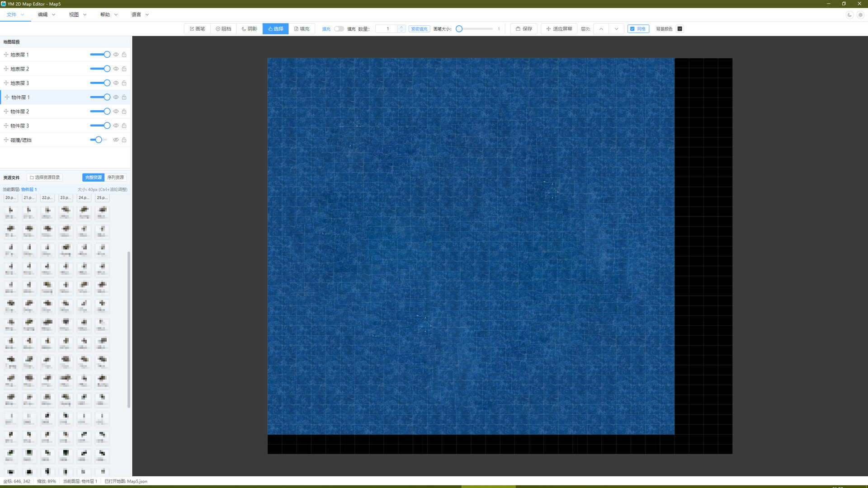Click 选择资源目录 button
This screenshot has height=488, width=868.
tap(45, 178)
